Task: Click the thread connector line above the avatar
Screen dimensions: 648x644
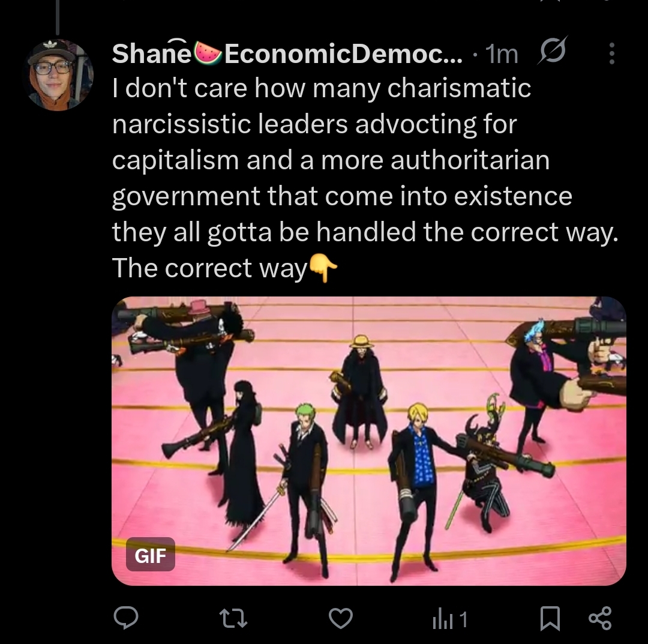Action: (x=58, y=17)
